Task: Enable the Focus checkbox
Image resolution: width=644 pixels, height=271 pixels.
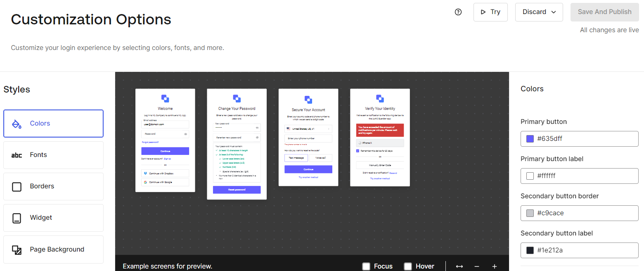Action: click(x=366, y=266)
